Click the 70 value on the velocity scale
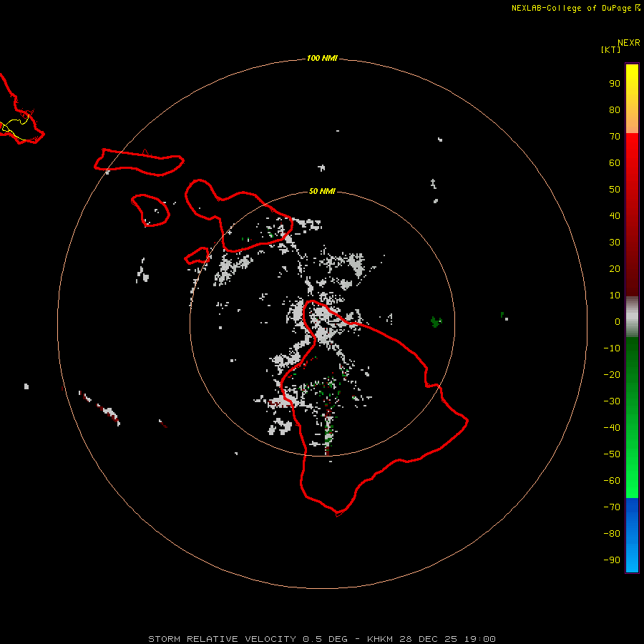The width and height of the screenshot is (644, 644). click(615, 137)
